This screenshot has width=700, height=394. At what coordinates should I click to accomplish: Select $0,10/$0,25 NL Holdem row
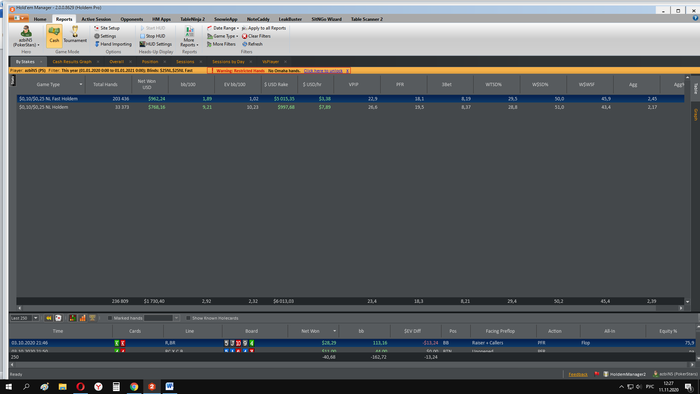pos(350,107)
